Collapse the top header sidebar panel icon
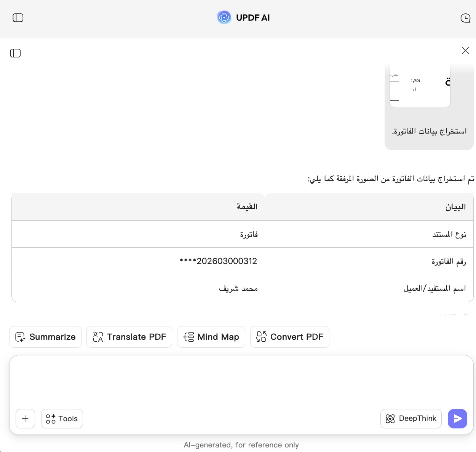Screen dimensions: 476x452 [18, 18]
